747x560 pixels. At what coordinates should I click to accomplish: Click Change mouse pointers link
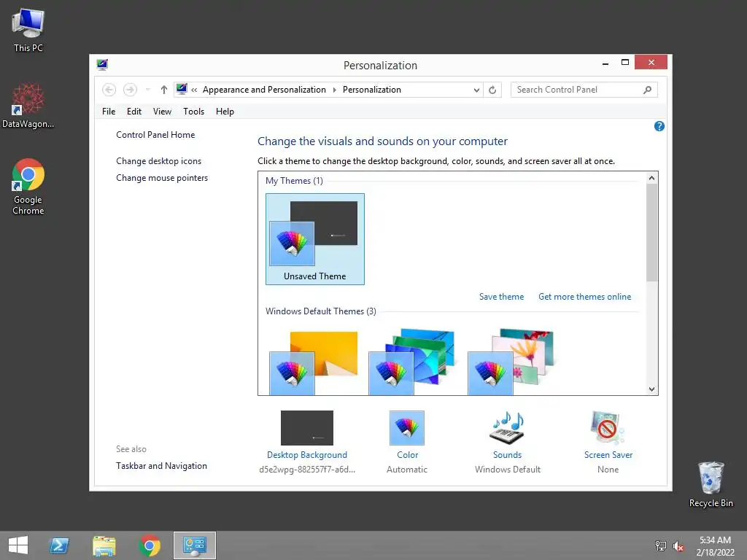tap(162, 178)
